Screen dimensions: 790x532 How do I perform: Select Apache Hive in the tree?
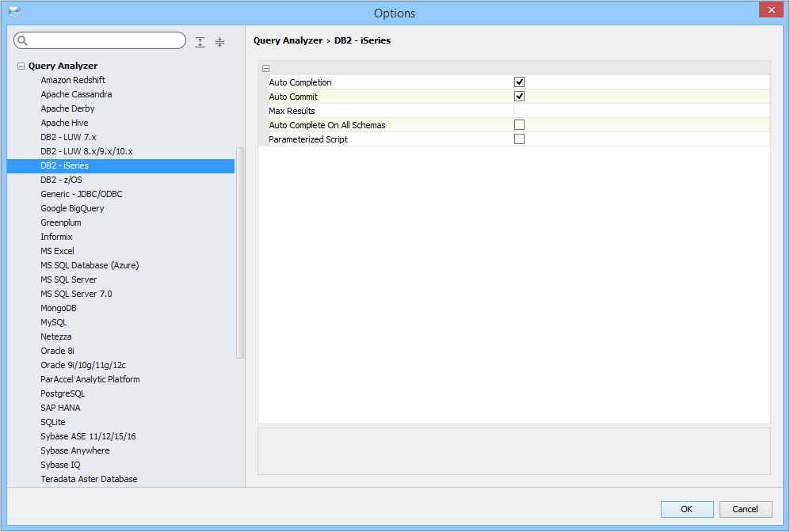pos(64,123)
